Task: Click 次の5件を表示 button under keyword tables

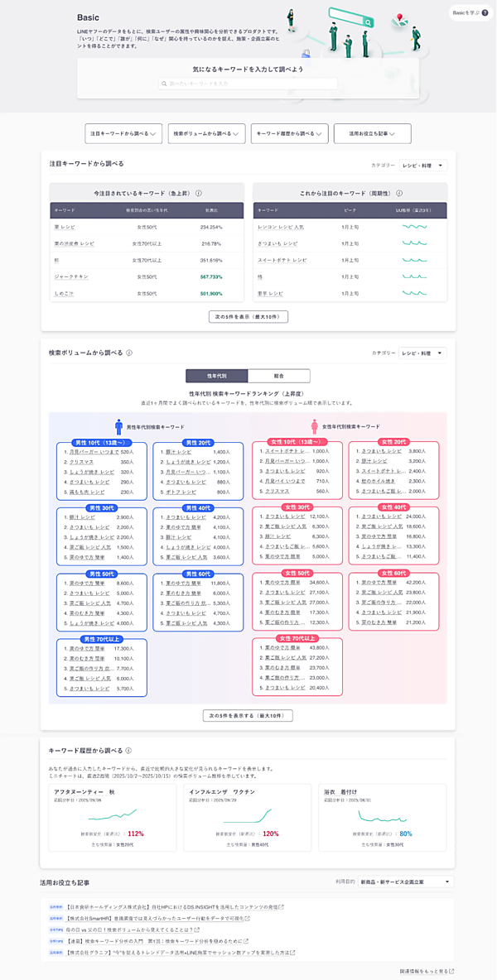Action: [x=248, y=317]
